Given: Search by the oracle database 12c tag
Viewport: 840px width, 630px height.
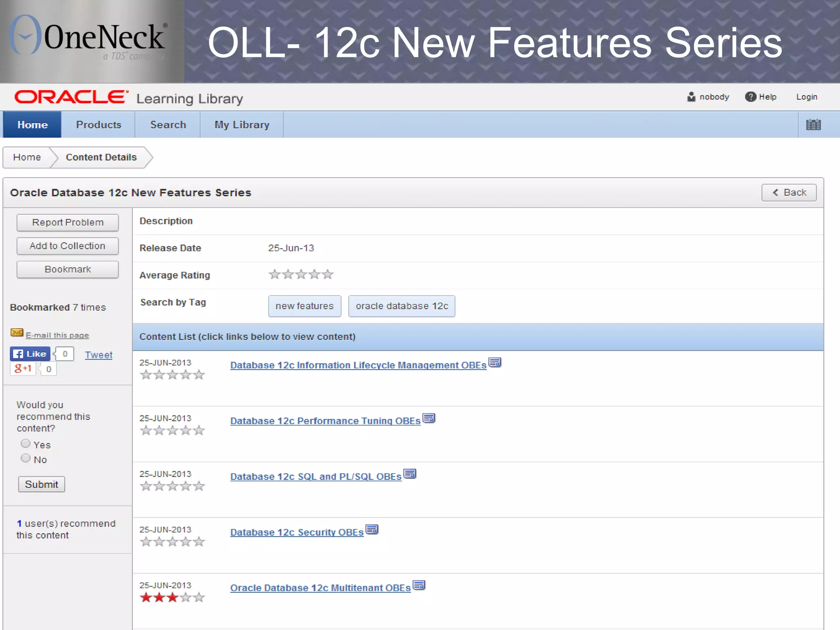Looking at the screenshot, I should 402,306.
